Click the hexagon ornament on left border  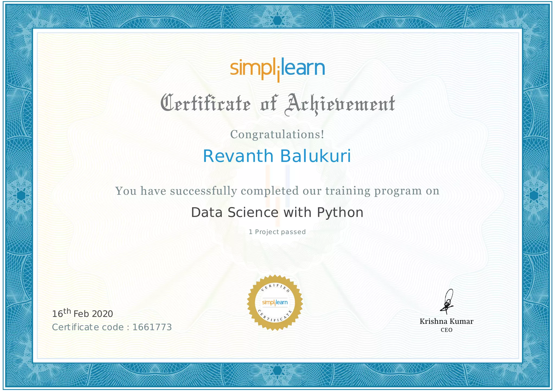point(21,195)
